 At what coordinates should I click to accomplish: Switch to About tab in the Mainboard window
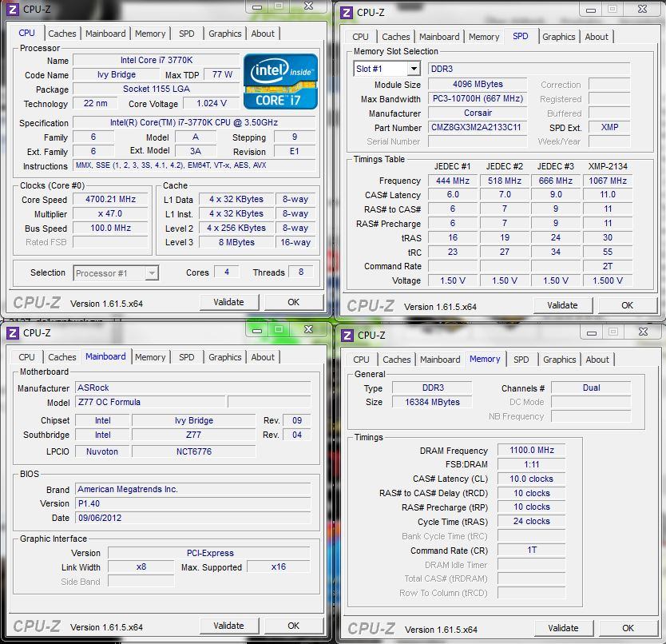click(x=263, y=357)
